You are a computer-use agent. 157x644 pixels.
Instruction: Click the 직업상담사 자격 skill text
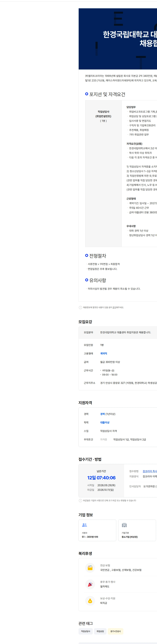(x=108, y=431)
